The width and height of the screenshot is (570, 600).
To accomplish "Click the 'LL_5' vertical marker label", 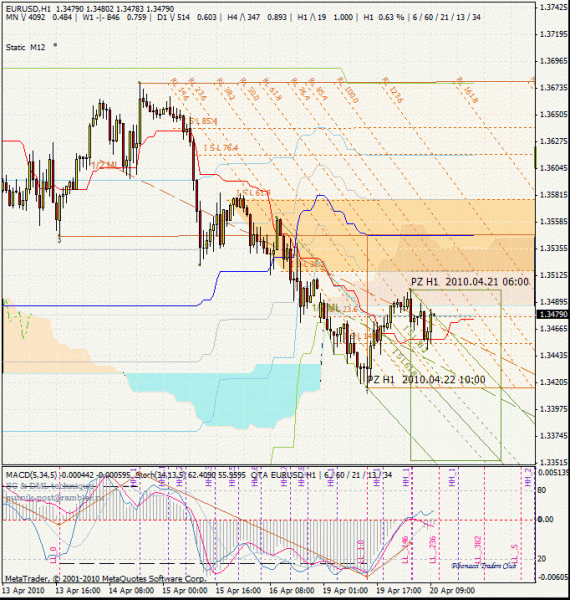I will point(515,553).
